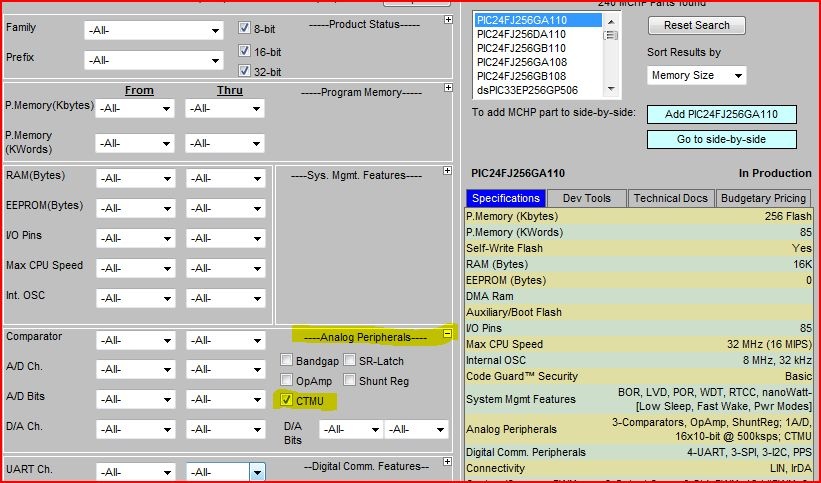Enable the Bandgap checkbox

coord(286,360)
